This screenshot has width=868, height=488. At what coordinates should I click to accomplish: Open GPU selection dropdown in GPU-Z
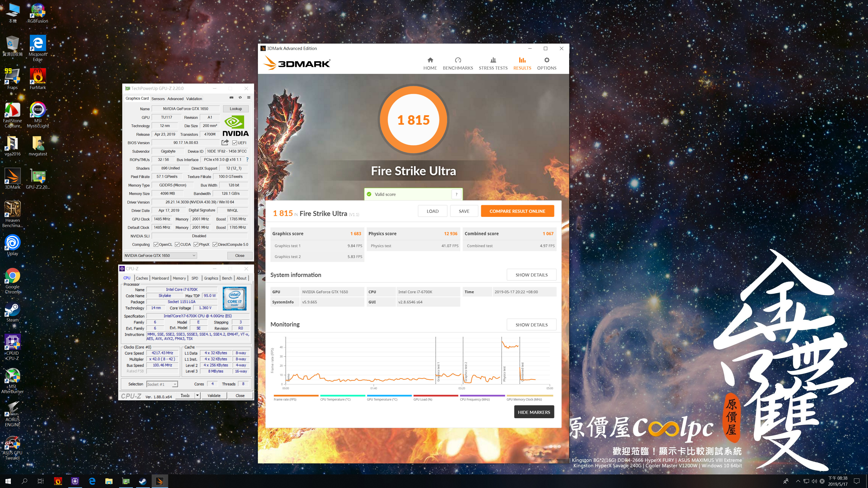[x=160, y=255]
